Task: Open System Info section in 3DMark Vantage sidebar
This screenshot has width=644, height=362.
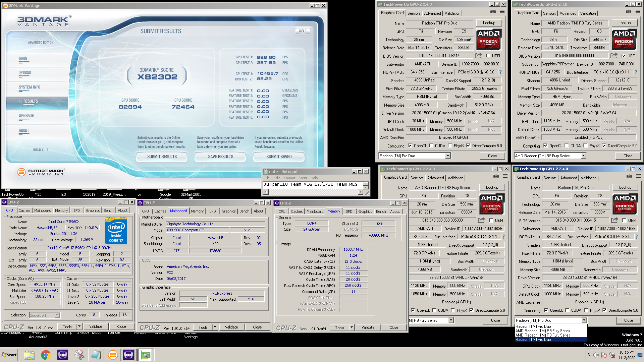Action: coord(30,87)
